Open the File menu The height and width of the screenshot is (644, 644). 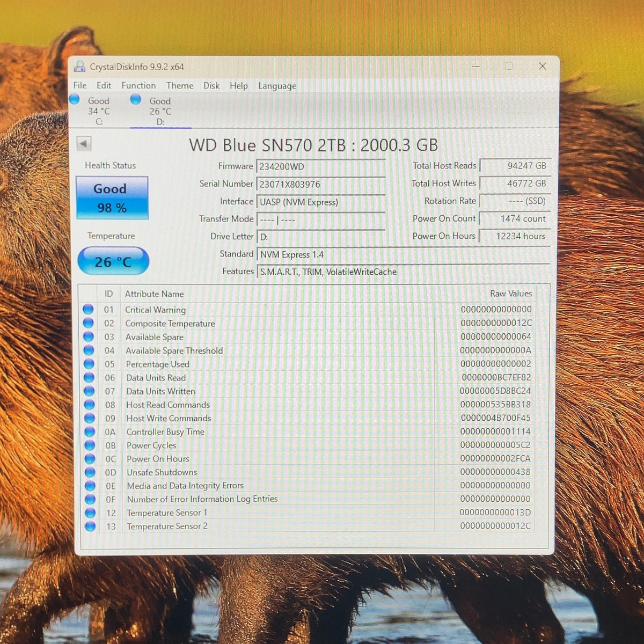(x=80, y=85)
